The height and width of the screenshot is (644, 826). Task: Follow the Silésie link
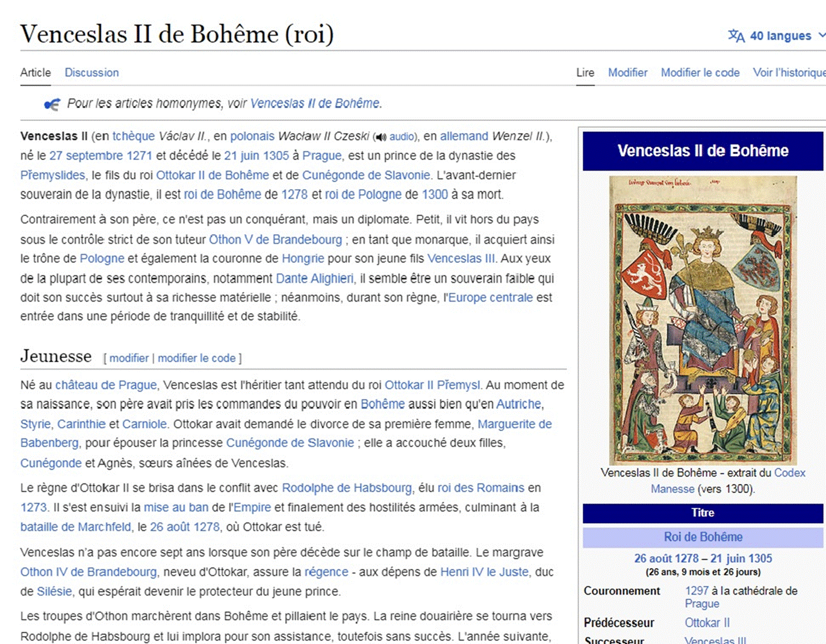[x=54, y=592]
